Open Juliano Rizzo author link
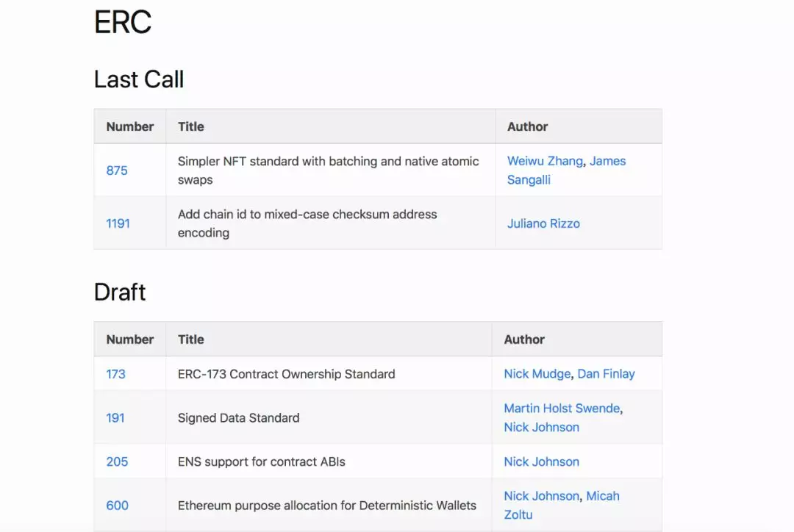The height and width of the screenshot is (532, 794). click(543, 223)
